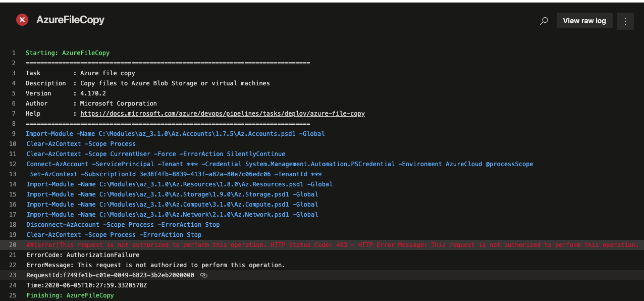Select log line number 20
Viewport: 644px width, 301px height.
[x=14, y=245]
